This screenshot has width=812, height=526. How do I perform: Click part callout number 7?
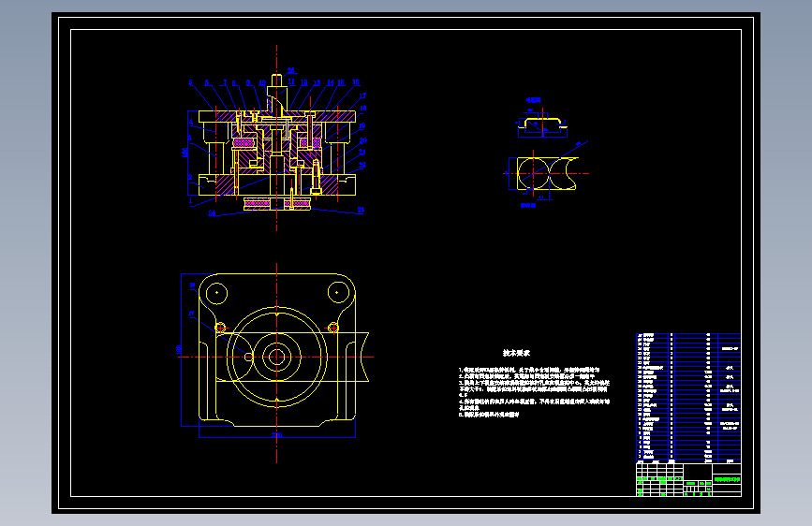coord(225,82)
